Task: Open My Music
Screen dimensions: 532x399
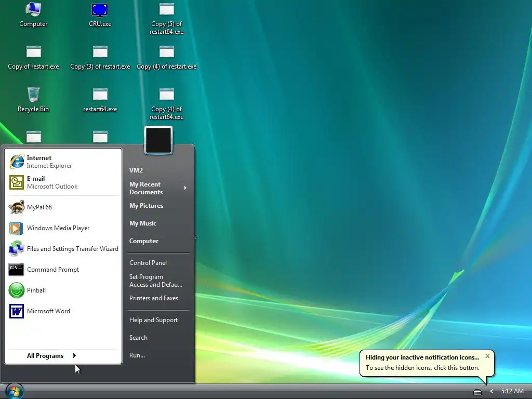Action: point(158,223)
